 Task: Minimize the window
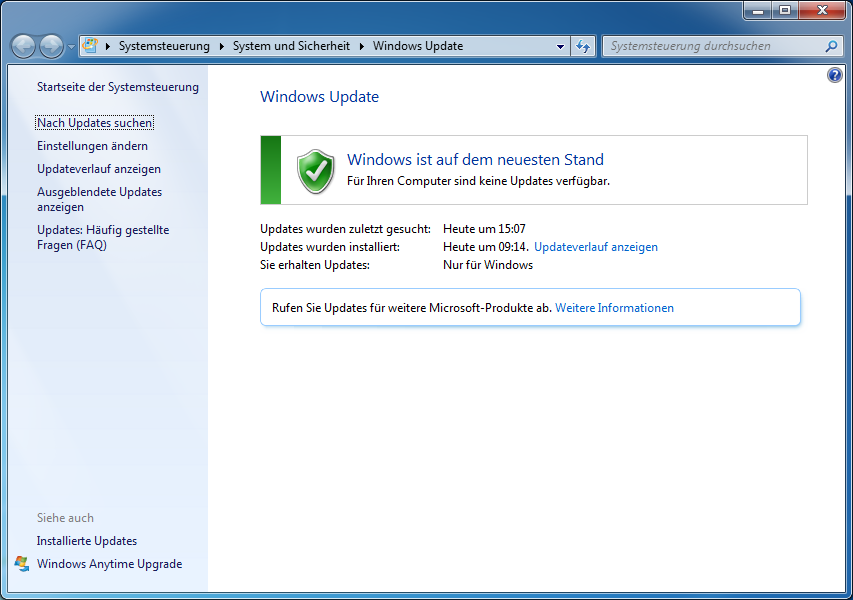pos(758,10)
